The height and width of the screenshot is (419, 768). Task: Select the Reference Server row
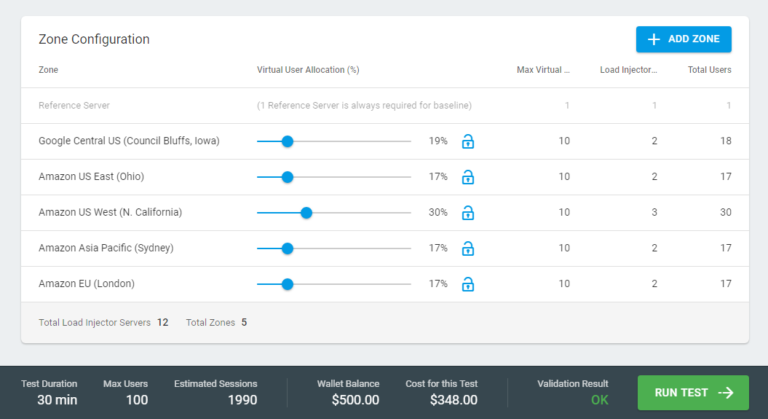[74, 106]
